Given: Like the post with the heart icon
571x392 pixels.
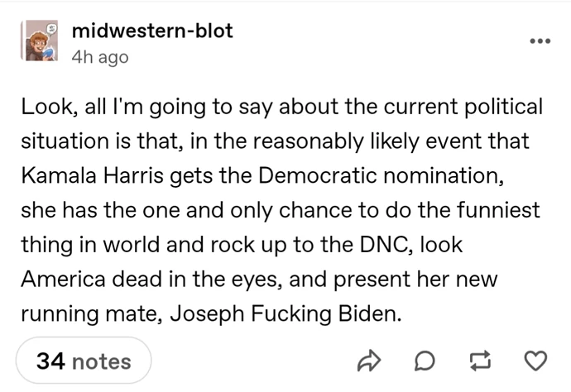Looking at the screenshot, I should (x=535, y=361).
